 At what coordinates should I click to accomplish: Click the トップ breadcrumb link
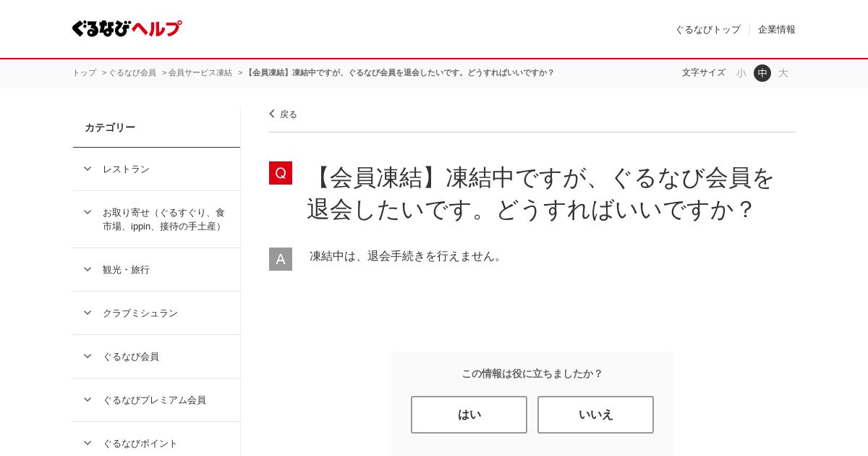pyautogui.click(x=84, y=73)
